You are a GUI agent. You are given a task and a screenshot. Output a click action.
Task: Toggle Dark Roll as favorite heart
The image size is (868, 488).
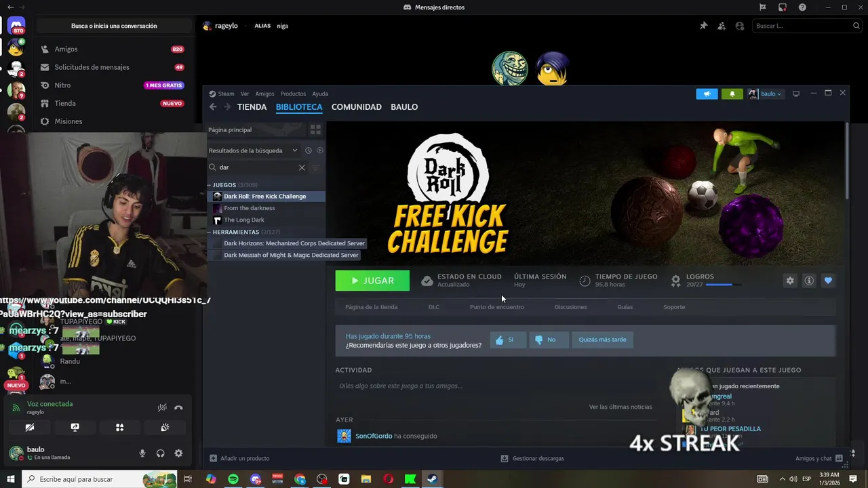pyautogui.click(x=828, y=281)
